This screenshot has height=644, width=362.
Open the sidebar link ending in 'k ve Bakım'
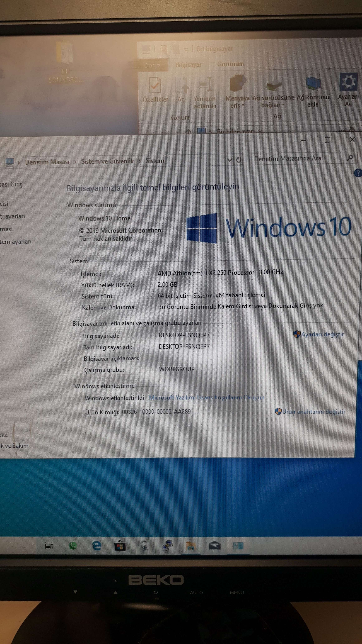click(14, 446)
